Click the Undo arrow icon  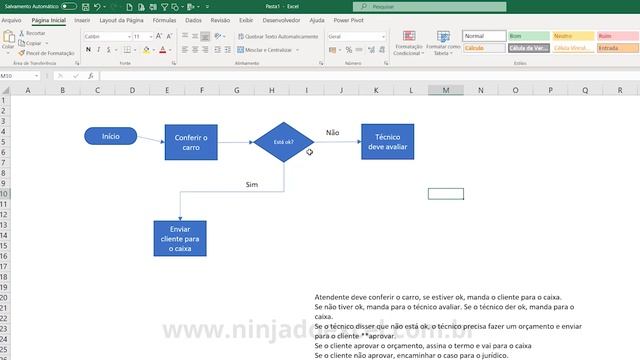[97, 7]
